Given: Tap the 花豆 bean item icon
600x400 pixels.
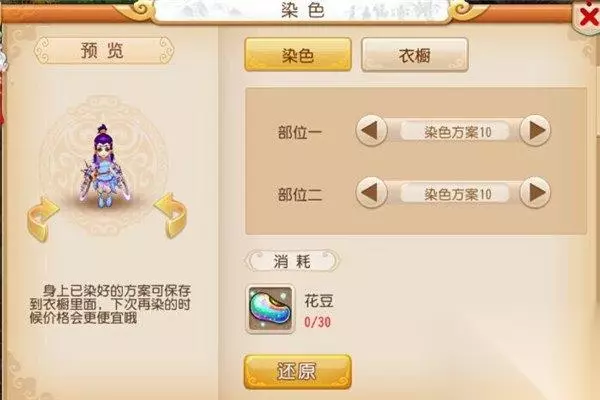Looking at the screenshot, I should tap(270, 309).
